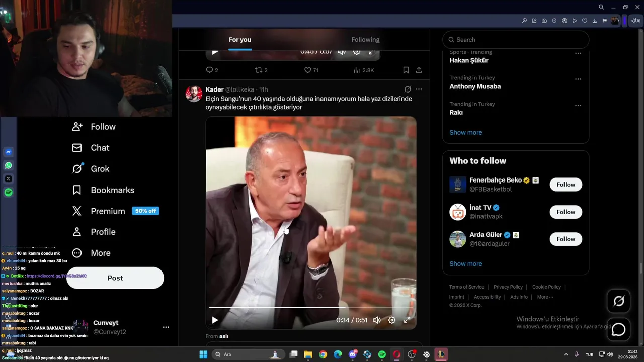Play the Kader post video

[x=215, y=320]
